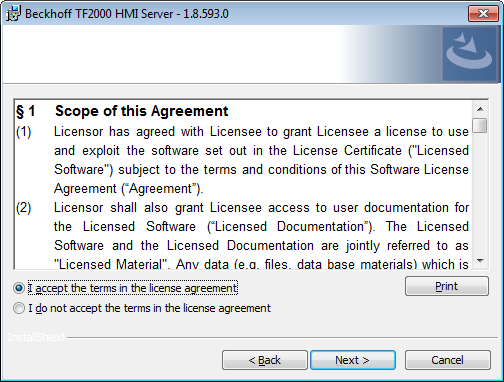Select the do not accept terms radio button
The image size is (504, 382).
19,308
